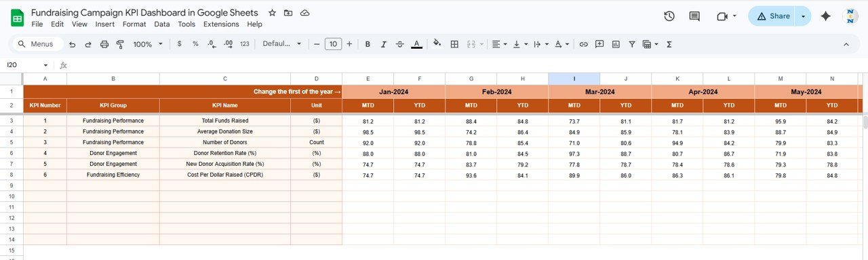Open the text color picker

click(x=416, y=44)
